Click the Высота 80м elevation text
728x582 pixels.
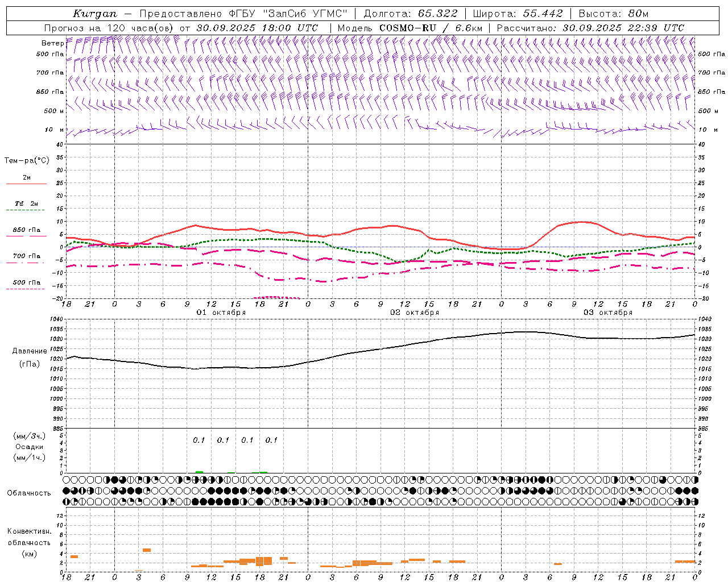[x=613, y=14]
